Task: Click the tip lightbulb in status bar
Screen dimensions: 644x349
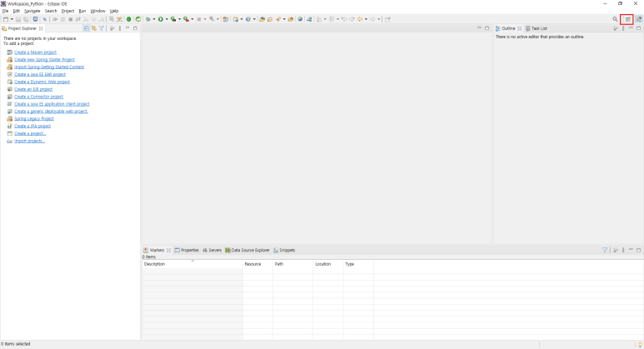Action: point(640,345)
